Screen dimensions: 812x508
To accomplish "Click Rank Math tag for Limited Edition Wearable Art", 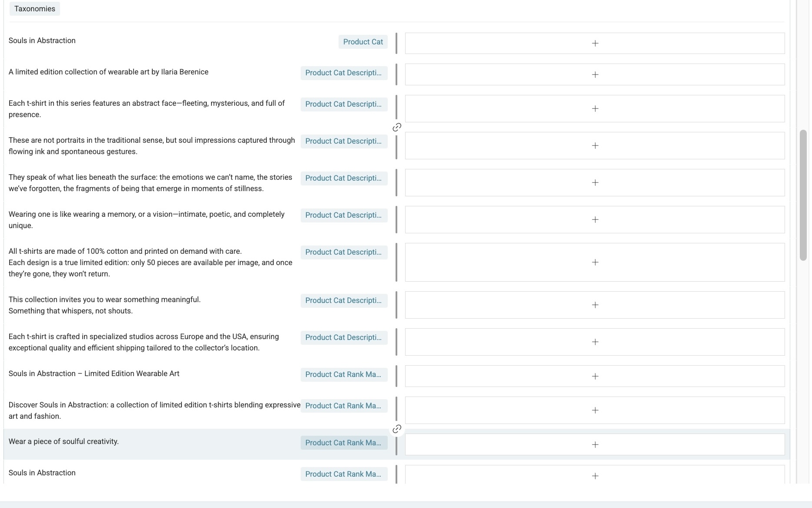I will pyautogui.click(x=344, y=374).
